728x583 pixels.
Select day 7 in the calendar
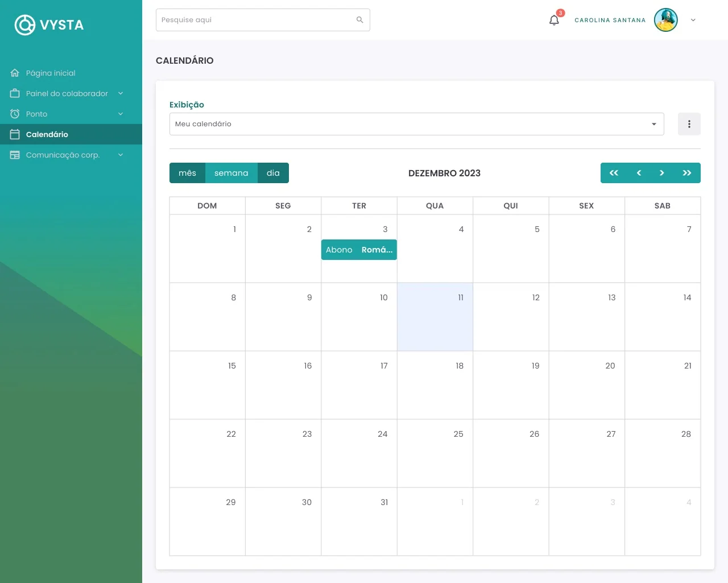[663, 249]
